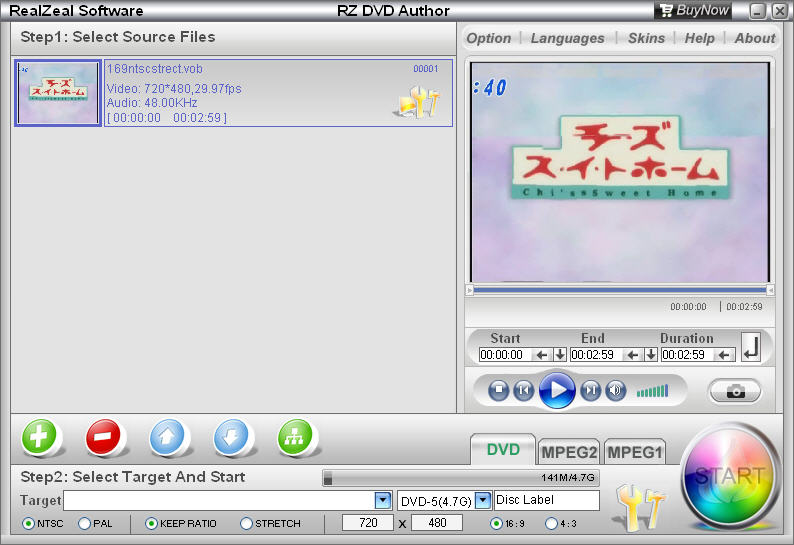Screen dimensions: 794x545
Task: Click the video seek bar
Action: (x=620, y=290)
